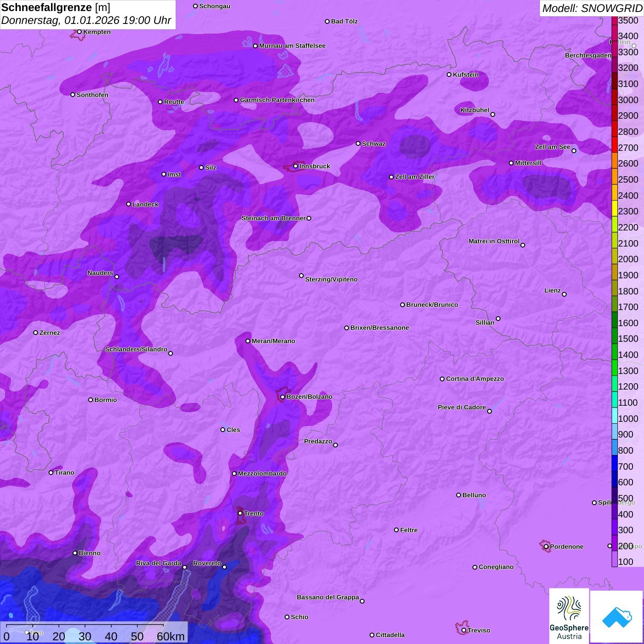Click the Zell am See location dot

point(574,151)
